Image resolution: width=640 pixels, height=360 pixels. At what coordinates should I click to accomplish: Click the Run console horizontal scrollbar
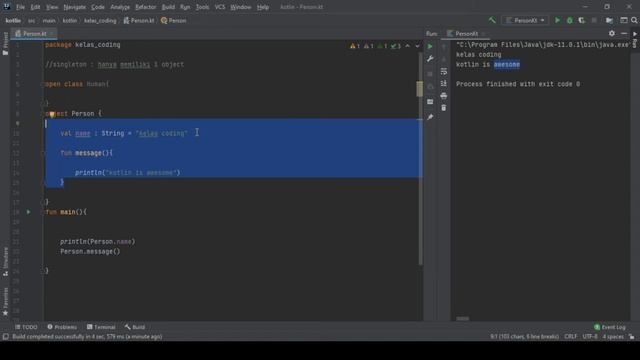tap(462, 319)
